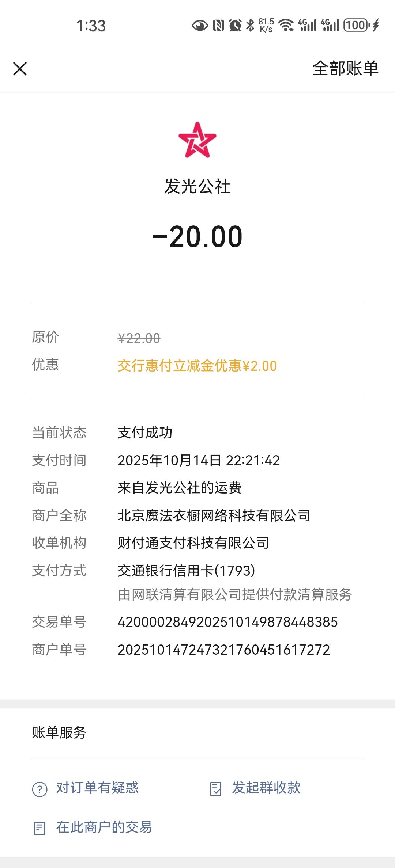Tap the merchant transactions document icon
The image size is (395, 868).
pyautogui.click(x=39, y=828)
